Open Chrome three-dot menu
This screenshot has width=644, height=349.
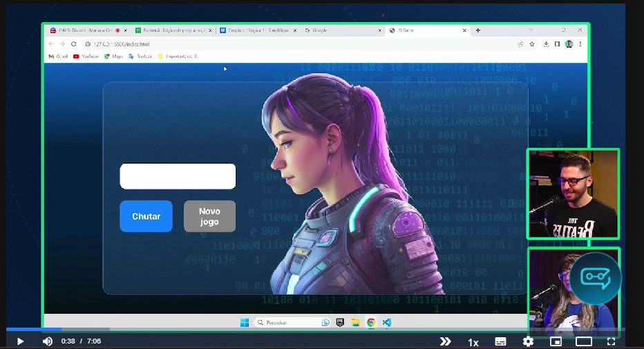tap(580, 44)
